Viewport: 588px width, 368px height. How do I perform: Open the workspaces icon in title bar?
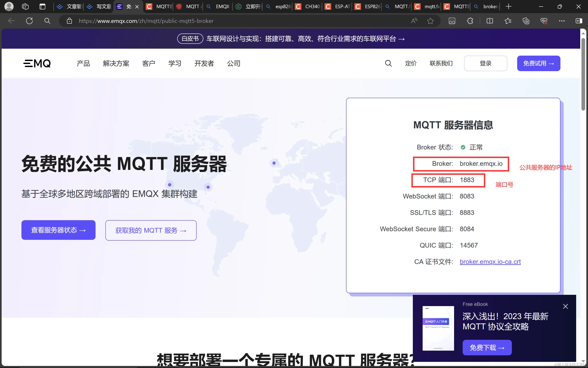pyautogui.click(x=25, y=7)
